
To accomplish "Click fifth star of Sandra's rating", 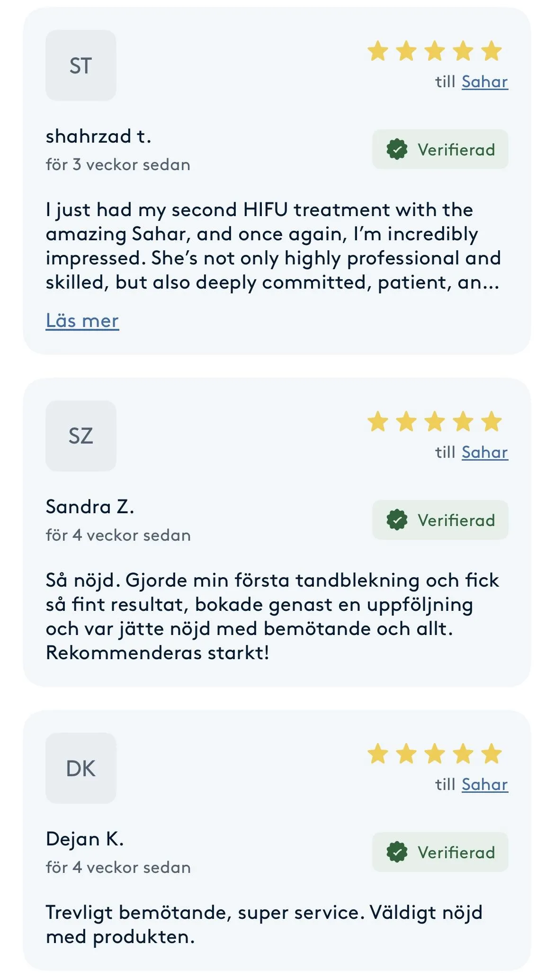I will (x=491, y=421).
